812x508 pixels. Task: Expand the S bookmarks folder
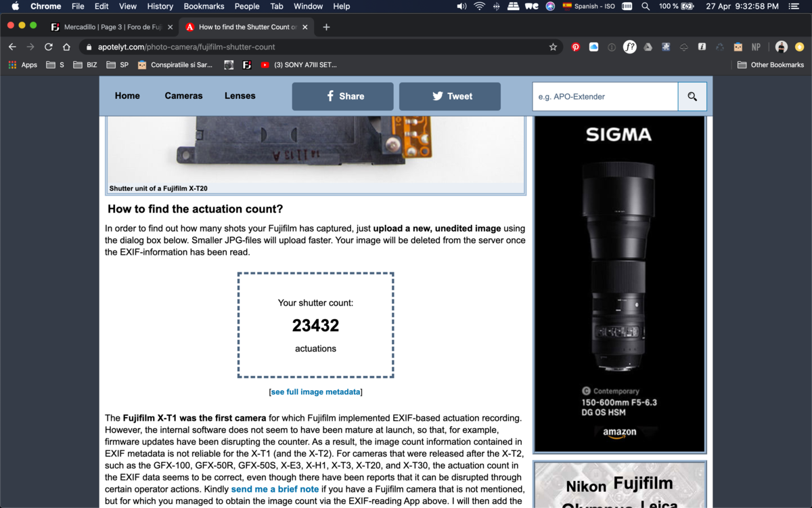pos(55,65)
